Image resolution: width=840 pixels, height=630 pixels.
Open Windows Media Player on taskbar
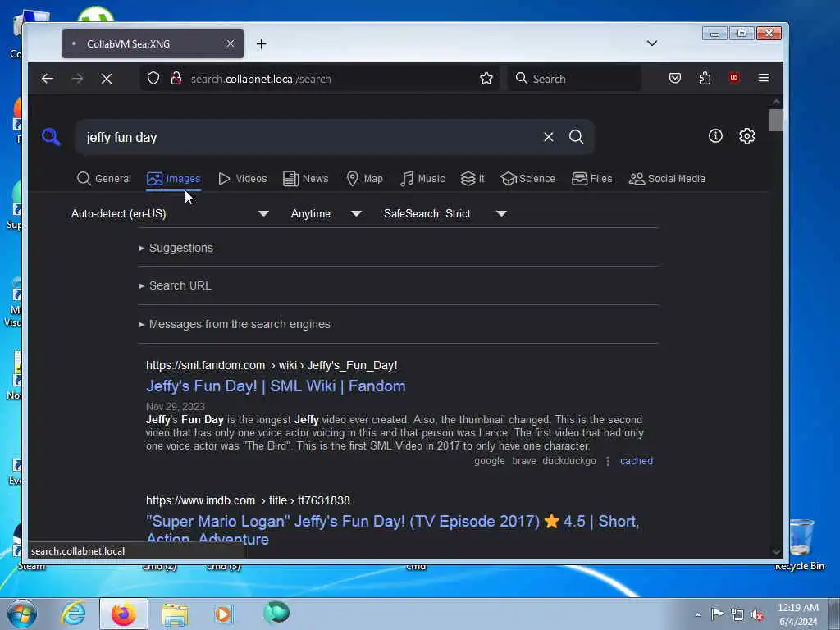click(x=223, y=614)
